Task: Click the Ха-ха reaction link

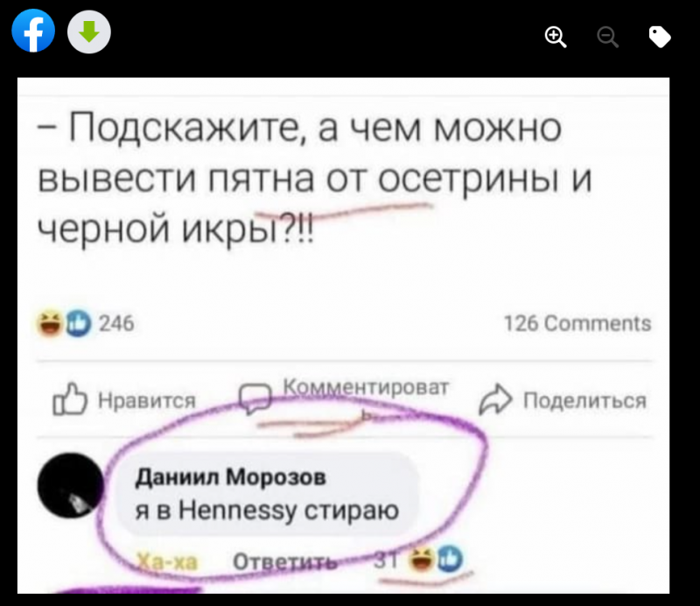Action: tap(167, 561)
